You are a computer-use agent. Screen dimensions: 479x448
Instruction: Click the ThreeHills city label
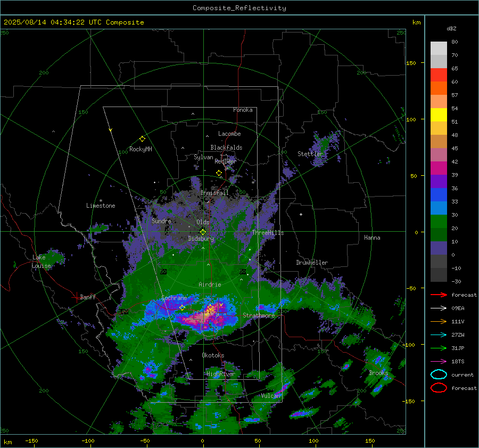click(x=268, y=233)
